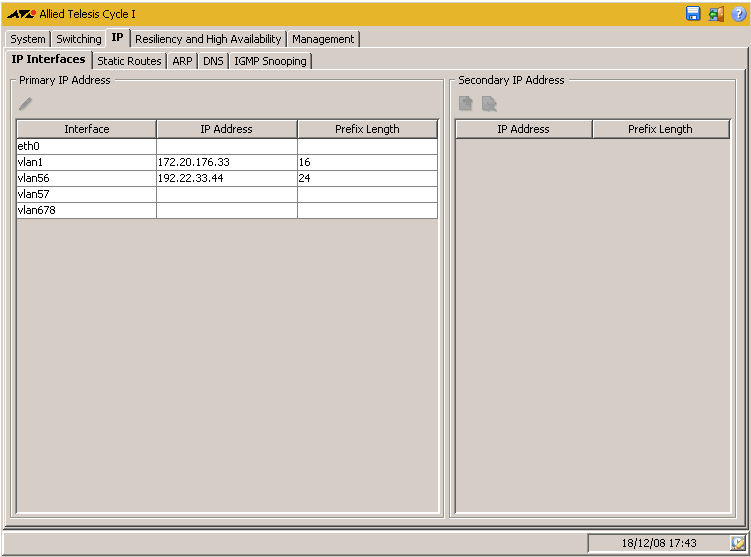Click the pencil edit icon for Primary IP Address
751x557 pixels.
point(25,103)
